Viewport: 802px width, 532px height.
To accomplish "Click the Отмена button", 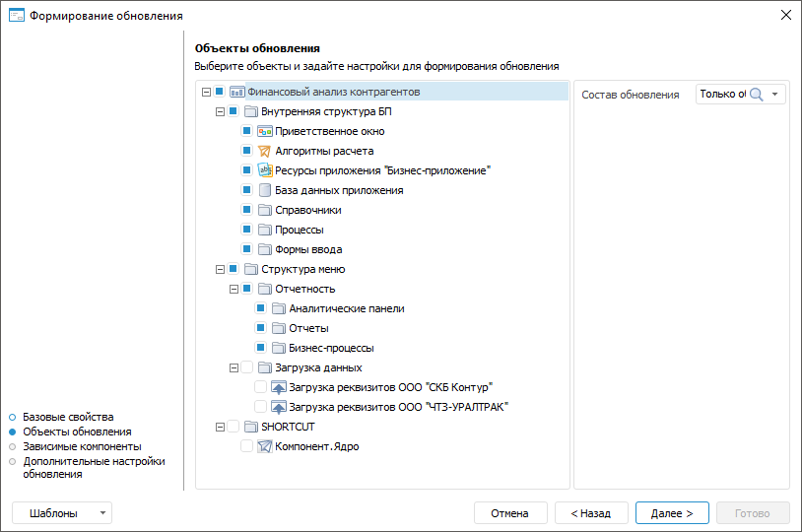I will (510, 513).
